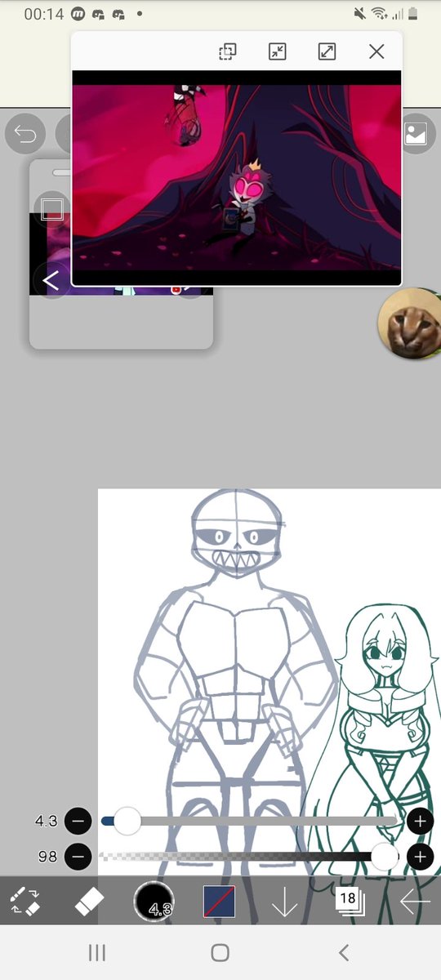Increase opacity with plus button
441x980 pixels.
[420, 857]
